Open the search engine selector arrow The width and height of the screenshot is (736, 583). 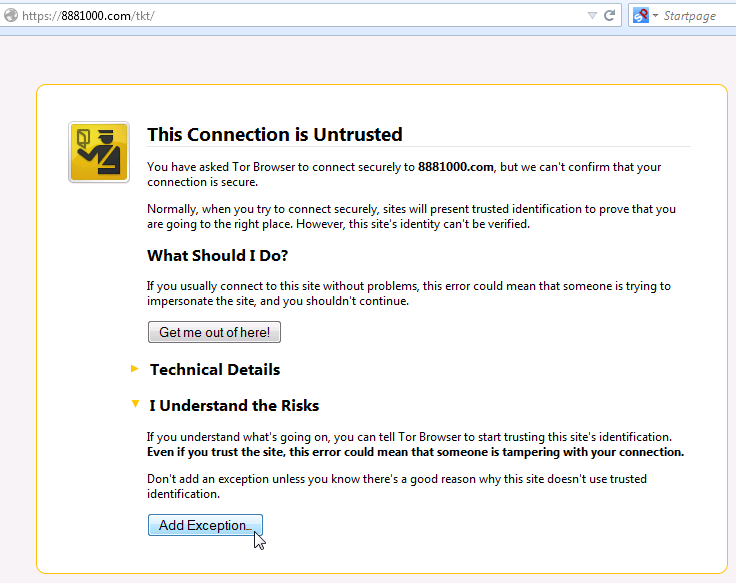(x=655, y=15)
